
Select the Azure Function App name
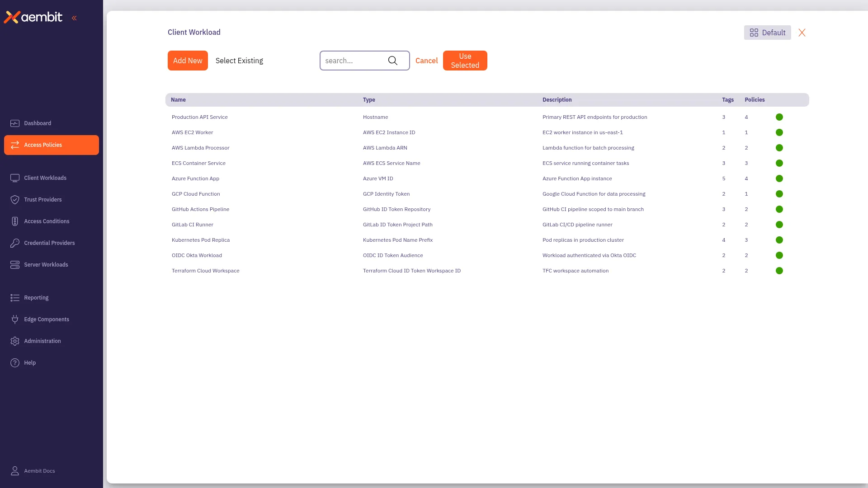coord(195,178)
